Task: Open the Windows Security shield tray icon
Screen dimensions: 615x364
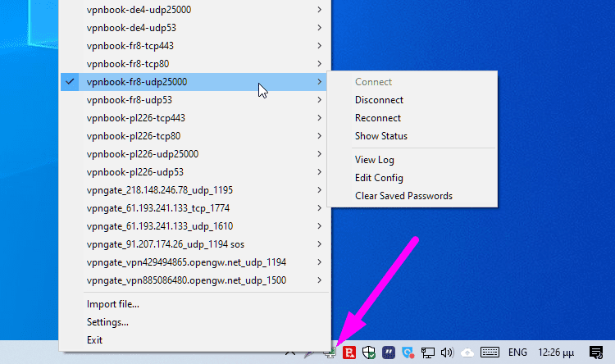Action: click(x=369, y=353)
